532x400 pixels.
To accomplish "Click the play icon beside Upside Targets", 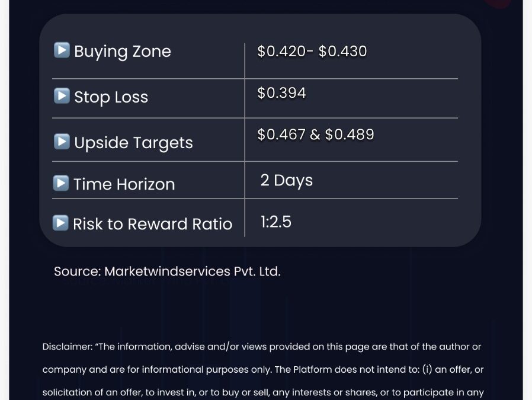I will tap(62, 142).
